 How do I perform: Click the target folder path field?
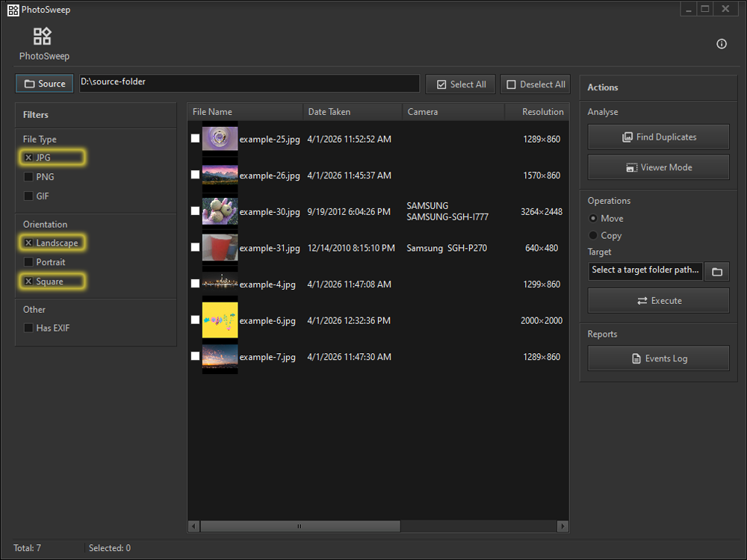645,270
